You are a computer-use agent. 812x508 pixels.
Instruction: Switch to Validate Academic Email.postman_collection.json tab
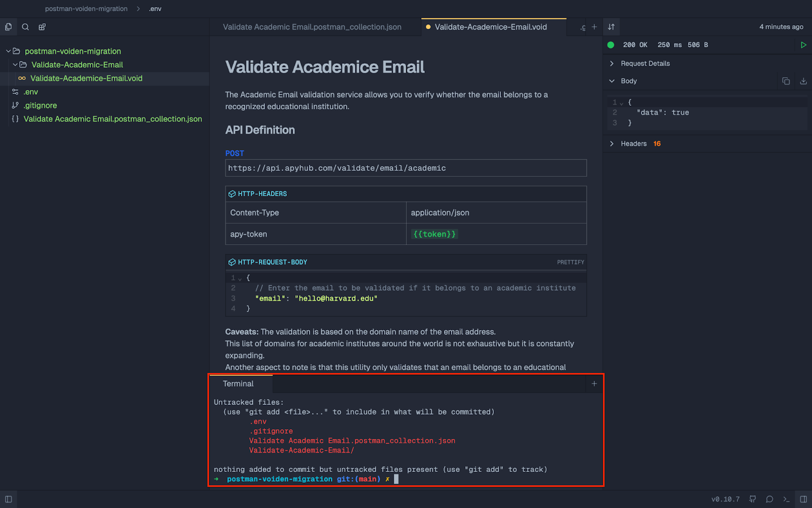[x=312, y=27]
